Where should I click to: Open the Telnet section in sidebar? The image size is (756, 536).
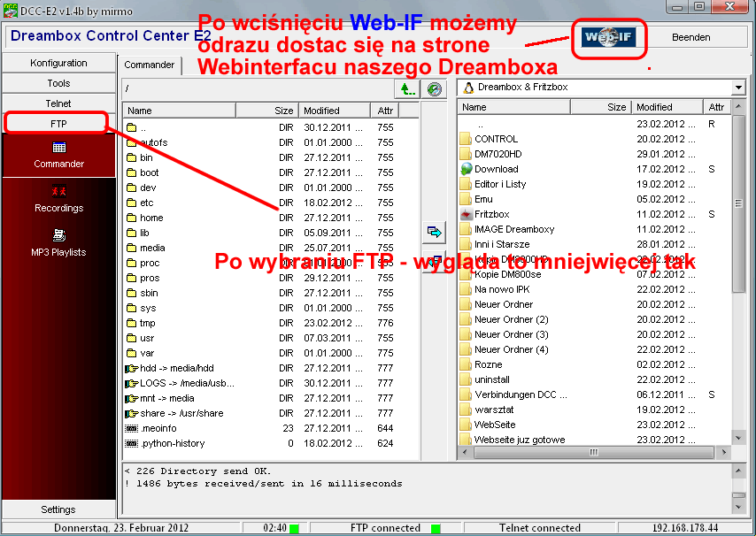pyautogui.click(x=59, y=103)
